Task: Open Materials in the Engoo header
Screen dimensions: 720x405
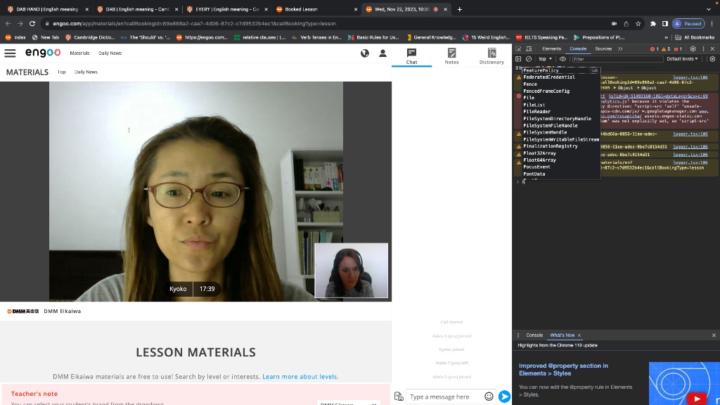Action: pyautogui.click(x=79, y=53)
